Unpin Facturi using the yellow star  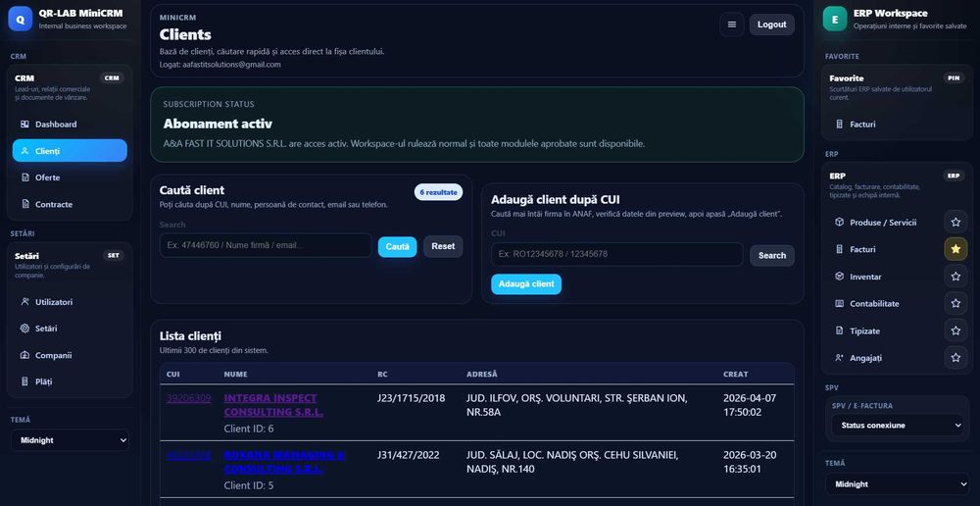955,249
